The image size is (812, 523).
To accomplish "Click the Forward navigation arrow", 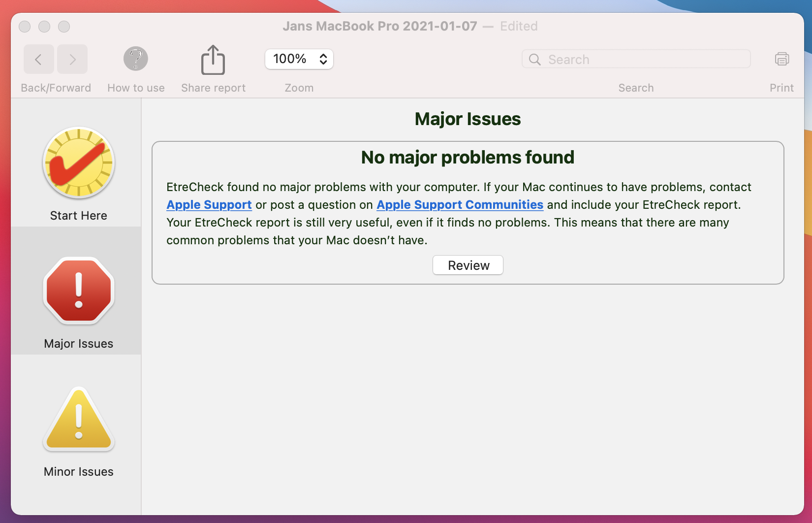I will 72,60.
